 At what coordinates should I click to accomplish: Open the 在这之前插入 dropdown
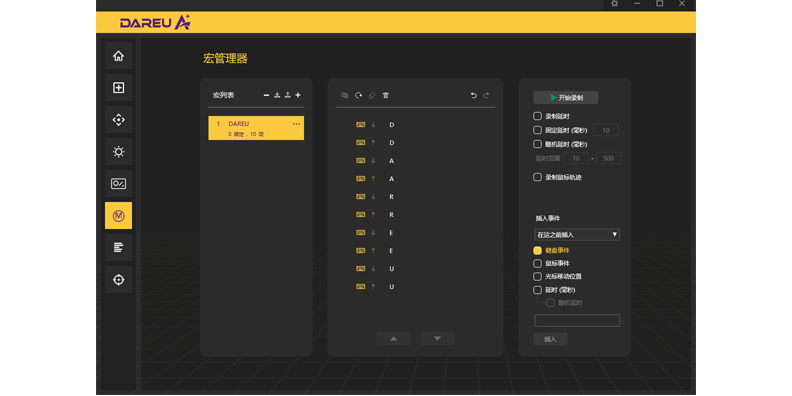point(577,234)
